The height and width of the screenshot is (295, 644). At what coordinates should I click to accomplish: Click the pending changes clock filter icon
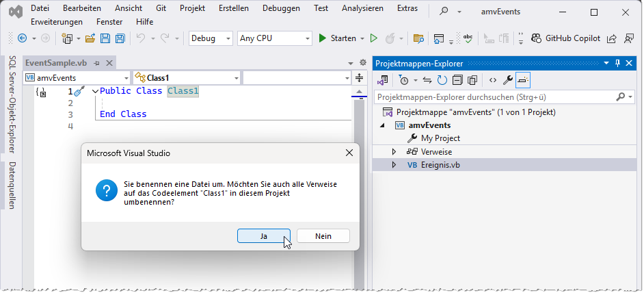click(403, 80)
